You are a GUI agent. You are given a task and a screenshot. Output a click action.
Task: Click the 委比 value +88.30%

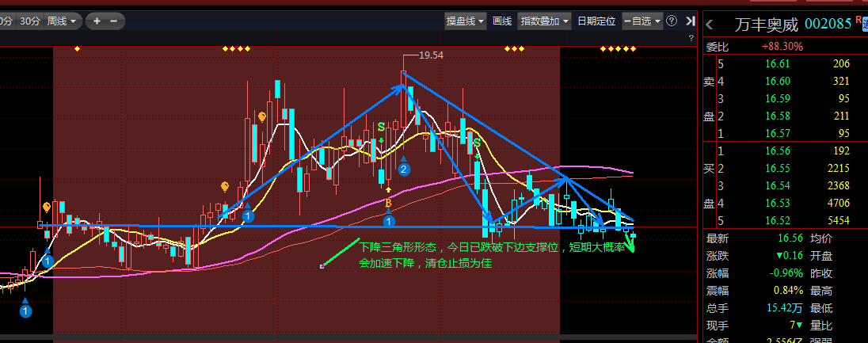tap(782, 47)
